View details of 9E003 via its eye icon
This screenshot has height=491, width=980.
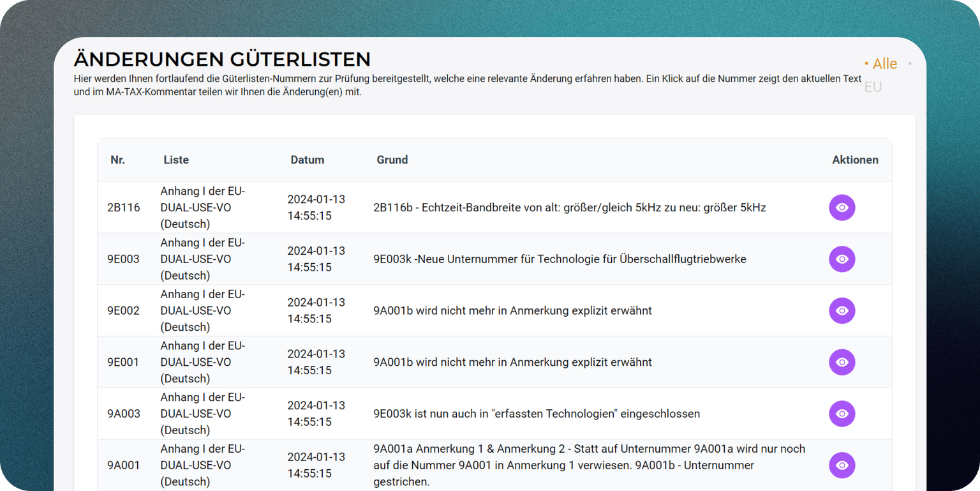(x=842, y=259)
